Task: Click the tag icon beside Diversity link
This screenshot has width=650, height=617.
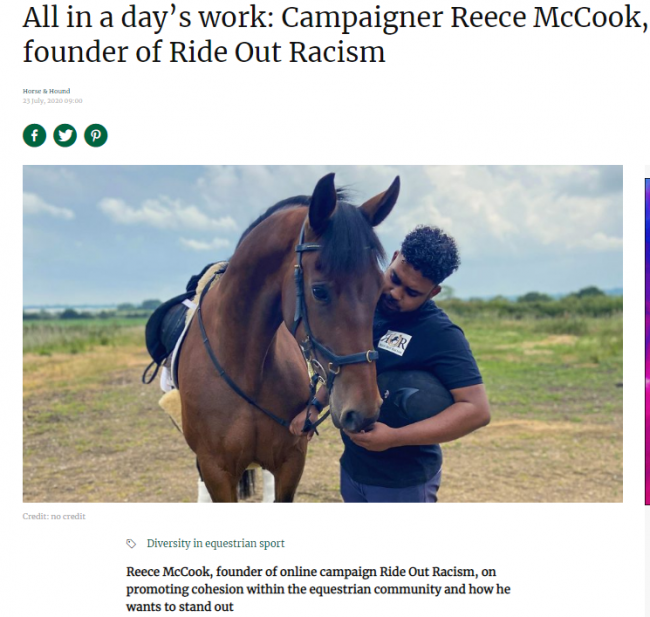Action: point(131,544)
